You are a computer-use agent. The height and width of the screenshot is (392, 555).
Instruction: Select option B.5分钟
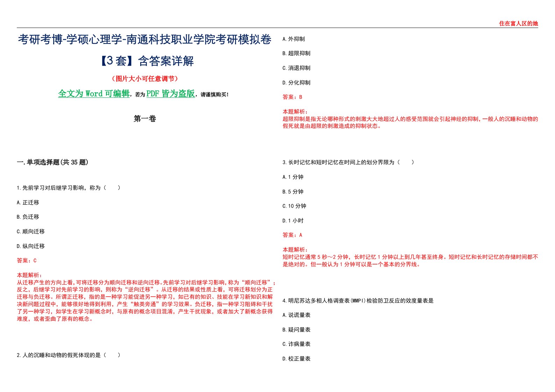tap(293, 192)
